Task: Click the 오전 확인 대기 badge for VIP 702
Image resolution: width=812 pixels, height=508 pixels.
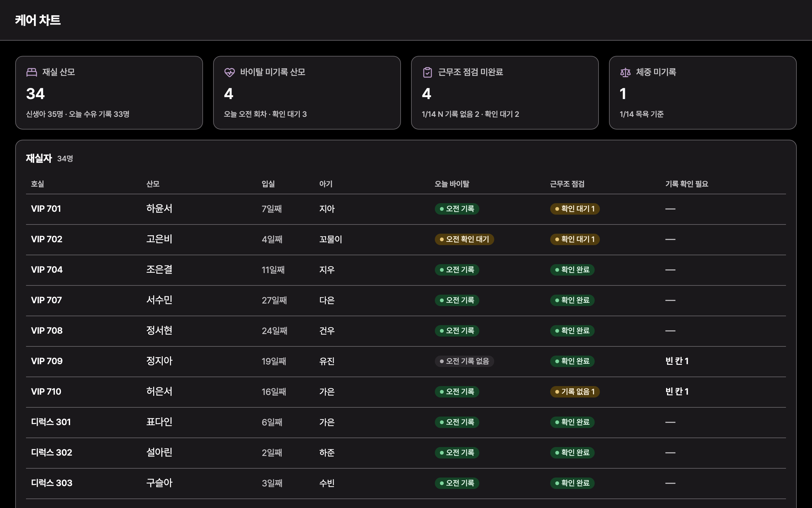Action: tap(464, 239)
